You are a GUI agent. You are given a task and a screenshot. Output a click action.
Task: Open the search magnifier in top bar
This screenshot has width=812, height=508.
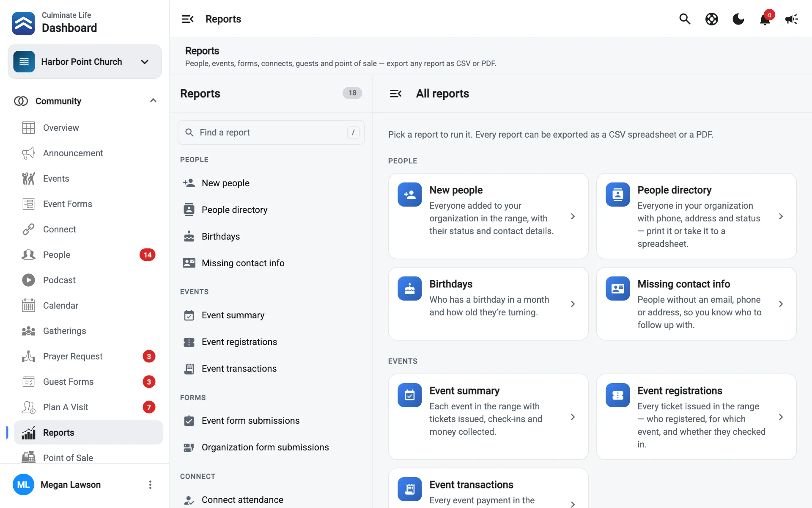(x=685, y=19)
